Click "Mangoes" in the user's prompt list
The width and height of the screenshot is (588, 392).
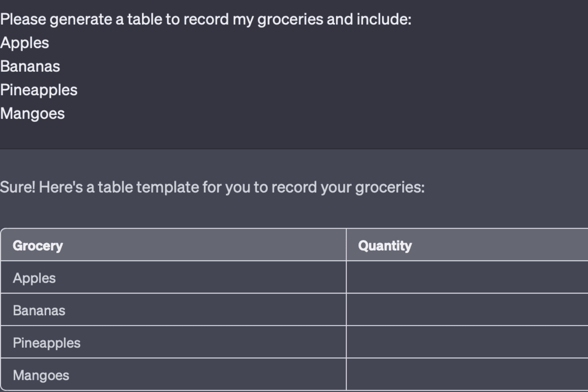pos(33,114)
